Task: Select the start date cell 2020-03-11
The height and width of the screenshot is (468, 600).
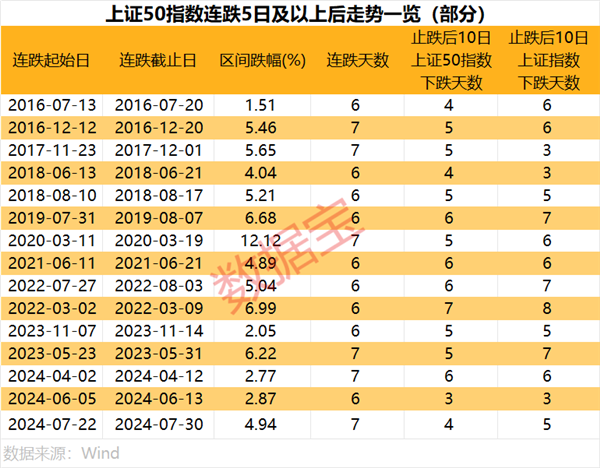Action: point(52,241)
